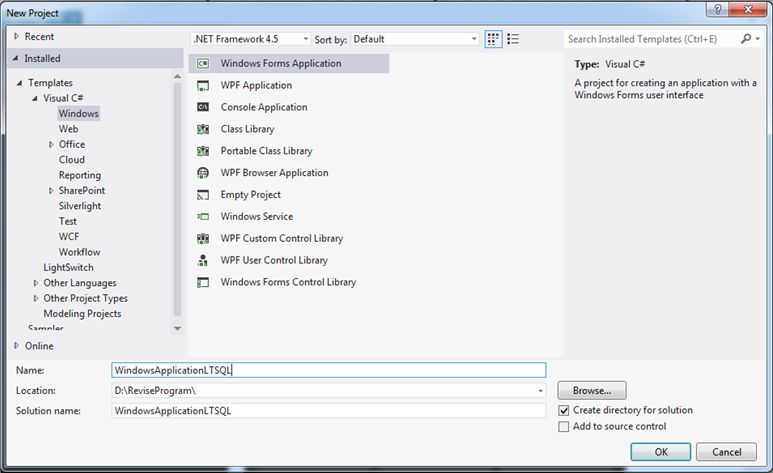Select the Workflow category
Image resolution: width=773 pixels, height=473 pixels.
pos(80,252)
